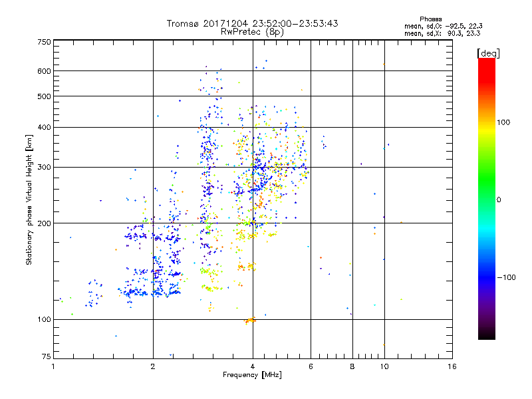The width and height of the screenshot is (532, 399).
Task: Click the black bottom of the phase colorbar
Action: [487, 334]
